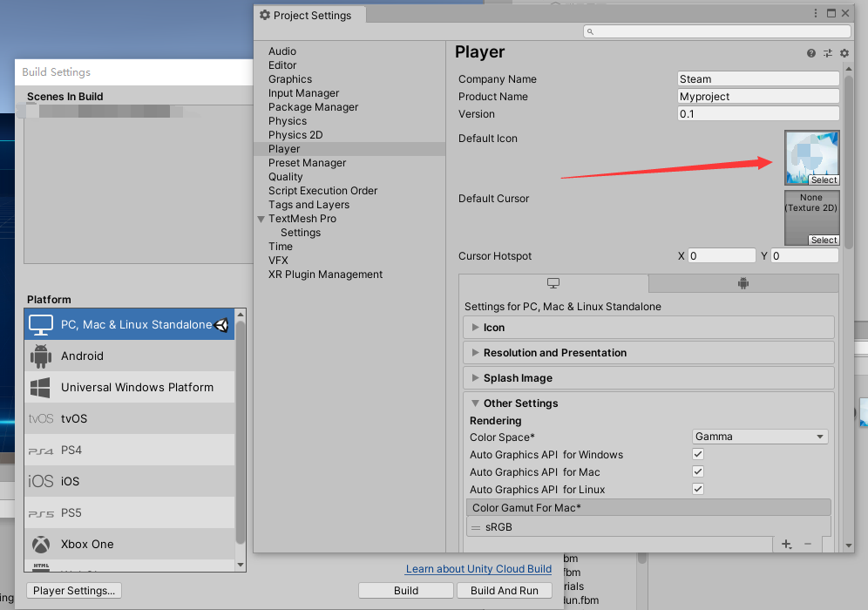Select the tvOS platform icon

(x=41, y=418)
